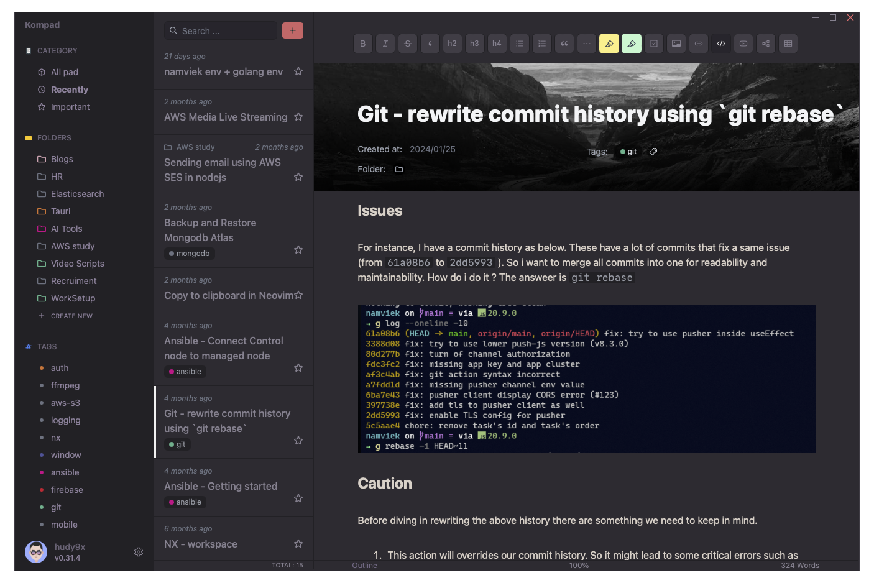Viewport: 874px width, 588px height.
Task: Insert a diagram using the flowchart icon
Action: [x=766, y=44]
